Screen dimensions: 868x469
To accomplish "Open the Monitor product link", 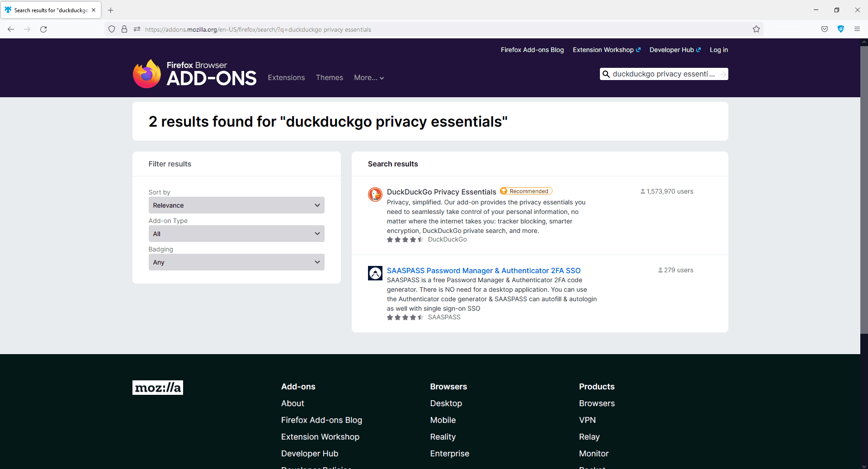I will tap(594, 454).
